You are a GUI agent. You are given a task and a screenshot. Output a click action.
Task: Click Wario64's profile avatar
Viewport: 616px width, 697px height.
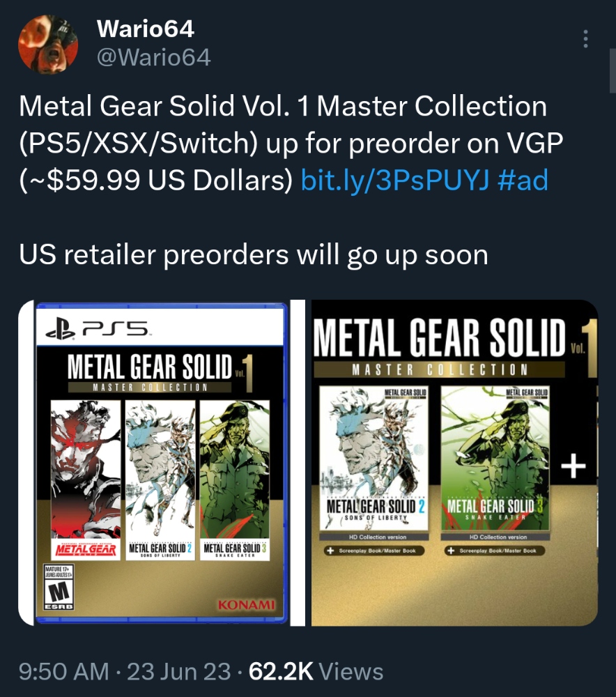pos(48,45)
